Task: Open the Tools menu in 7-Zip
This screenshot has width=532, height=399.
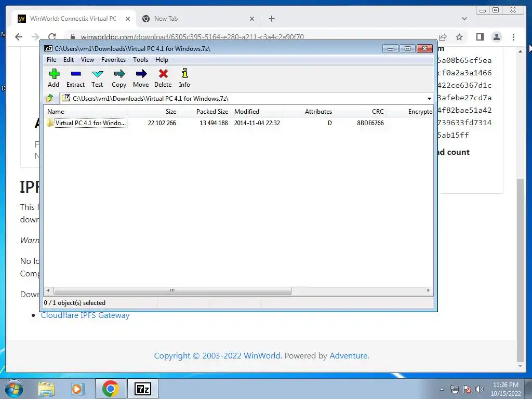Action: point(140,60)
